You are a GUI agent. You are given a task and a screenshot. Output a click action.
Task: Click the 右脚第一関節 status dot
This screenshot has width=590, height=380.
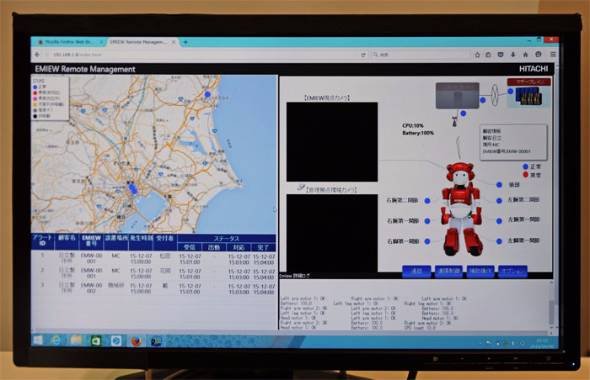427,242
